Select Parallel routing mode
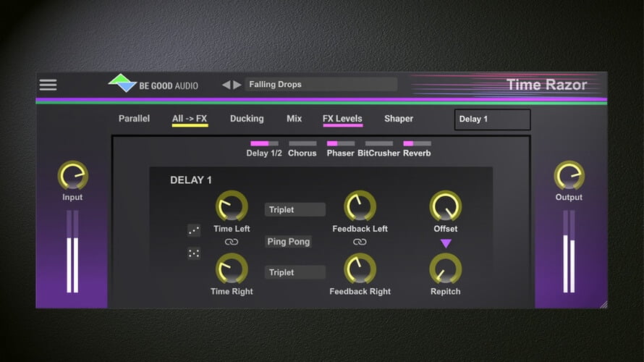This screenshot has width=644, height=362. (135, 118)
